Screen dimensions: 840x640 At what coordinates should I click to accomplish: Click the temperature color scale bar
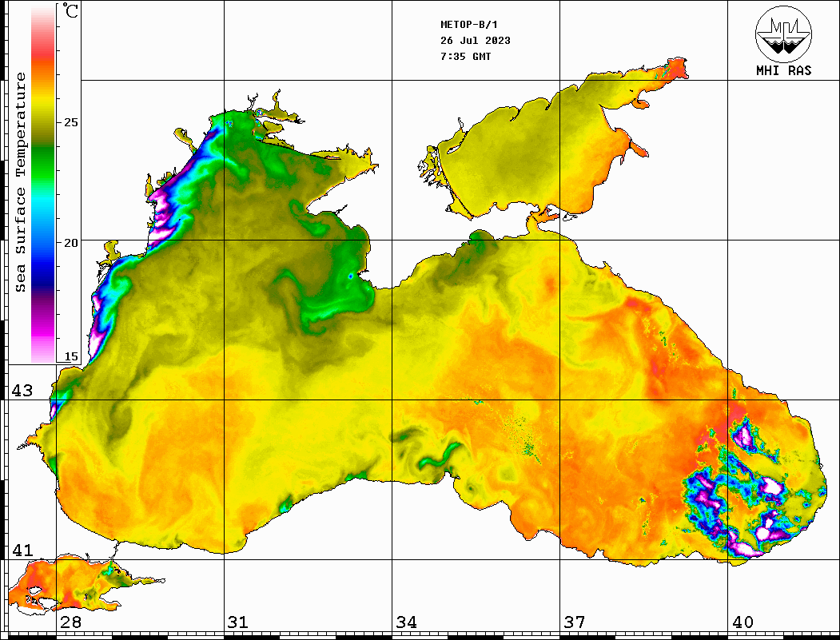[43, 184]
